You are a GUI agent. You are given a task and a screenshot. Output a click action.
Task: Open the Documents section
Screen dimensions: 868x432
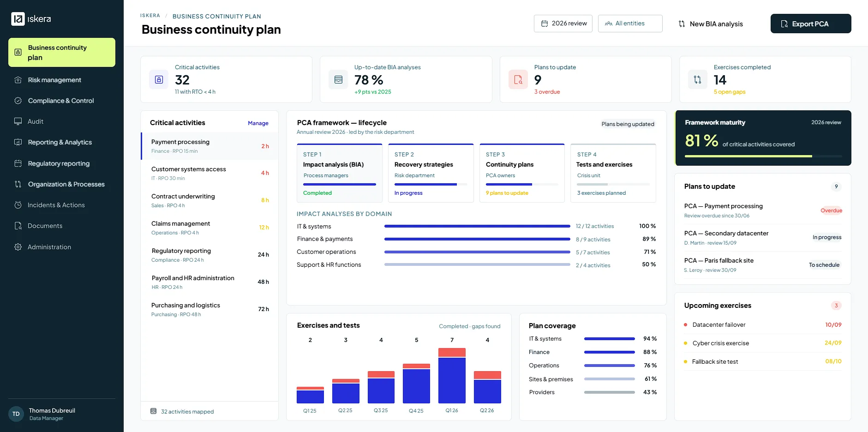[x=62, y=226]
